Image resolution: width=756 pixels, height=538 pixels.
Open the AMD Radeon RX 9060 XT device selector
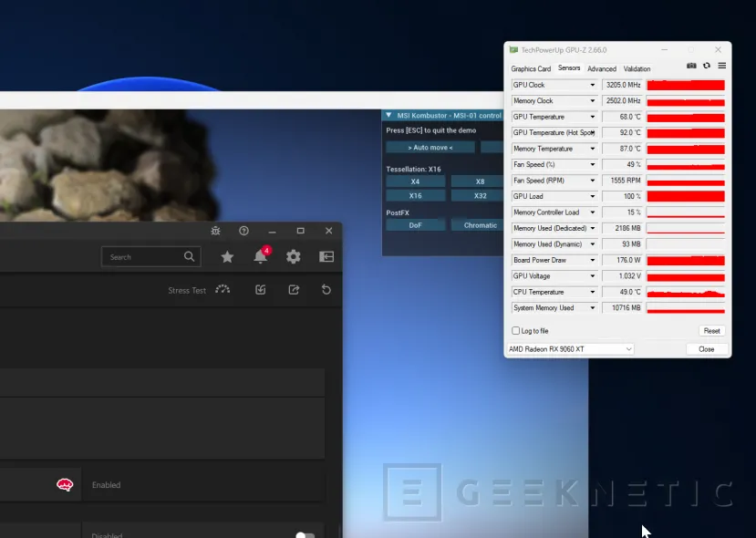pos(570,349)
